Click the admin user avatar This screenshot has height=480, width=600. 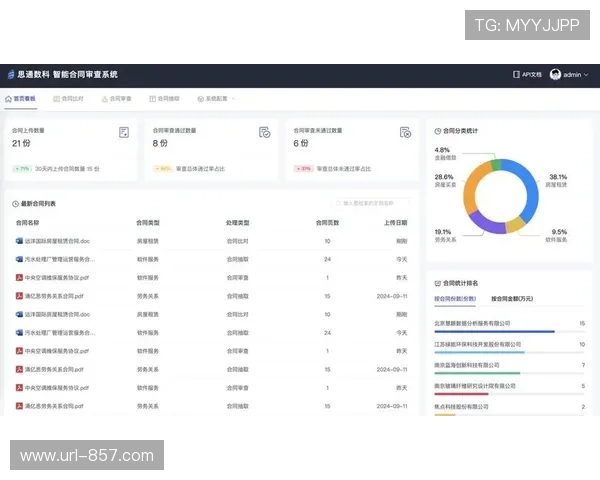point(555,75)
